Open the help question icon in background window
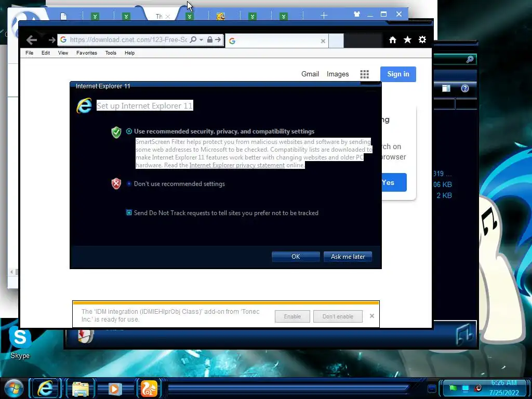Image resolution: width=532 pixels, height=399 pixels. (x=465, y=88)
